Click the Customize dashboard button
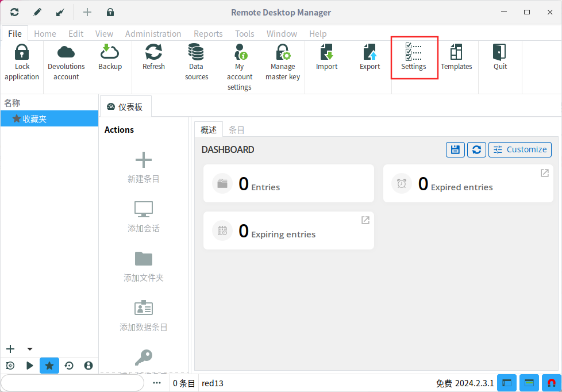This screenshot has width=562, height=392. (519, 149)
